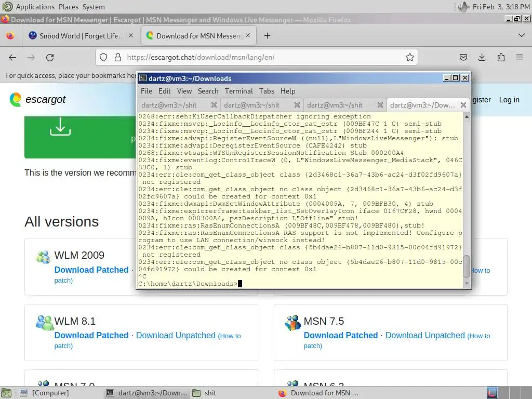Image resolution: width=532 pixels, height=399 pixels.
Task: Switch to Download for MSN taskbar item
Action: (x=318, y=393)
